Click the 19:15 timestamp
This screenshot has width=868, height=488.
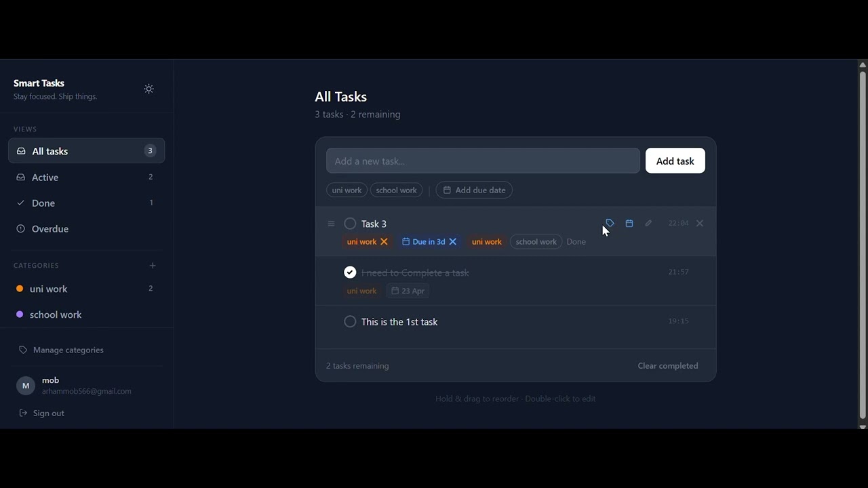678,321
